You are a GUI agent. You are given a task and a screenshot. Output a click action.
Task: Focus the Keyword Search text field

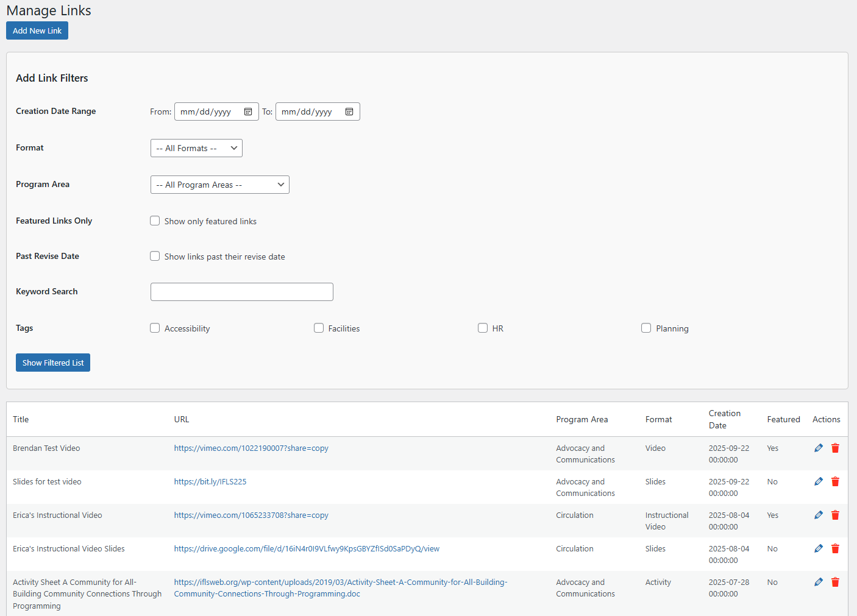241,292
